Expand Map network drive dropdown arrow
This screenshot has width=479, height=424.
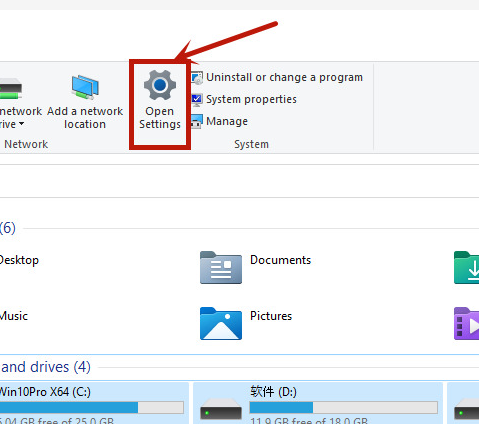click(21, 124)
